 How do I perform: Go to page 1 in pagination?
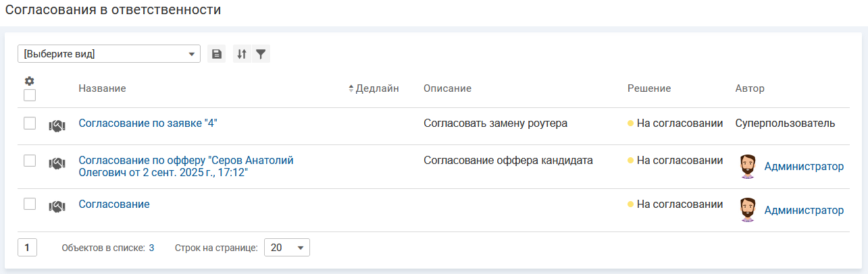[27, 248]
